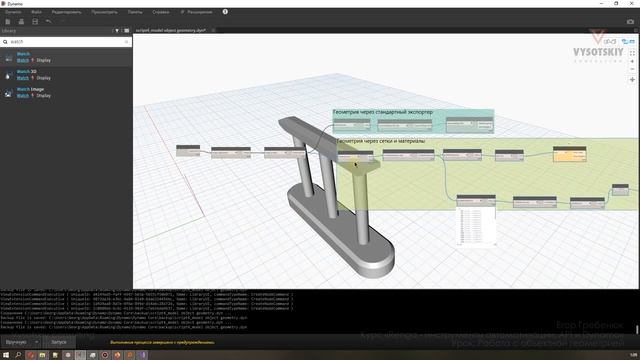Click the Watch Image node icon

coord(8,93)
